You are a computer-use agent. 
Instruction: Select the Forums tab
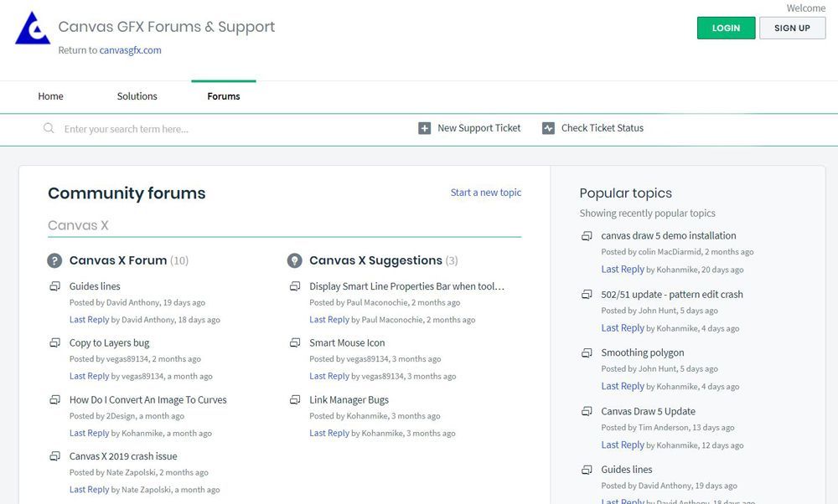pos(224,96)
